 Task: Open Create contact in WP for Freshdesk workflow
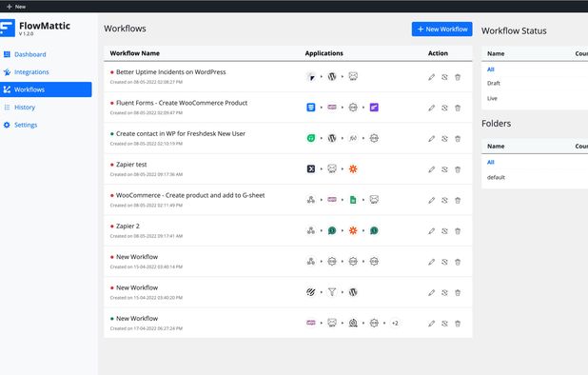coord(181,133)
